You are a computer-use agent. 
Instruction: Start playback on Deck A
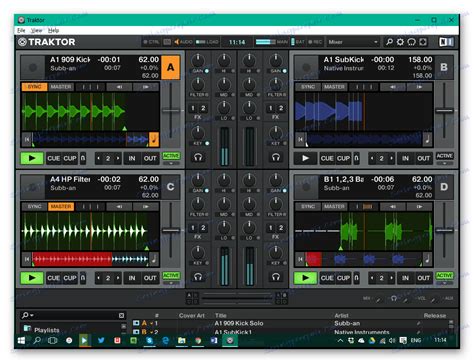pyautogui.click(x=32, y=158)
